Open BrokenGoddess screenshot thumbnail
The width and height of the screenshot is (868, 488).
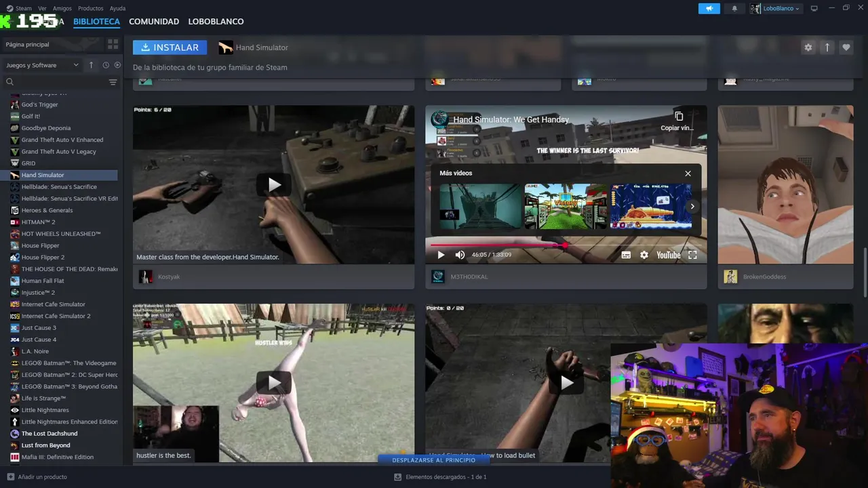coord(785,184)
